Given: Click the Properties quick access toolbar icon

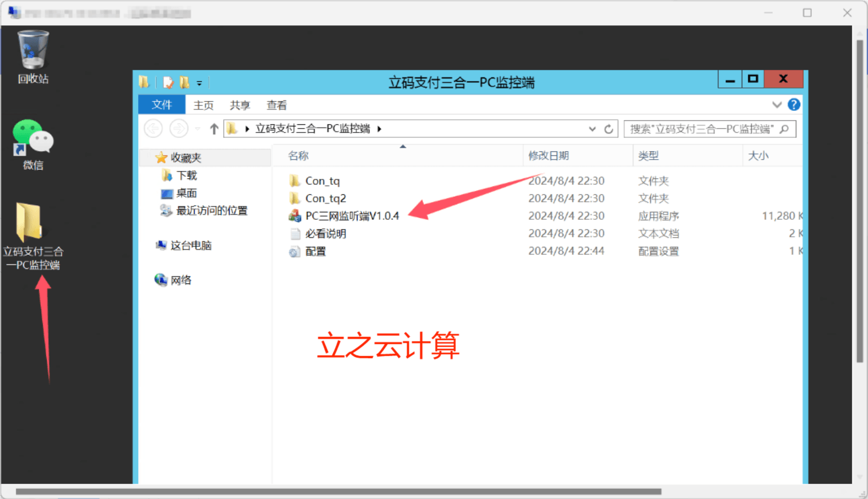Looking at the screenshot, I should (168, 82).
